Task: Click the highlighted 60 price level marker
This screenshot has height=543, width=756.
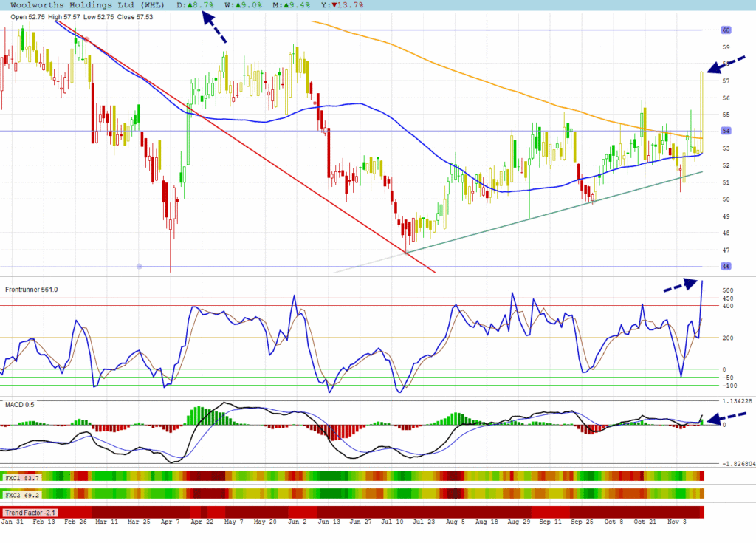Action: tap(726, 30)
